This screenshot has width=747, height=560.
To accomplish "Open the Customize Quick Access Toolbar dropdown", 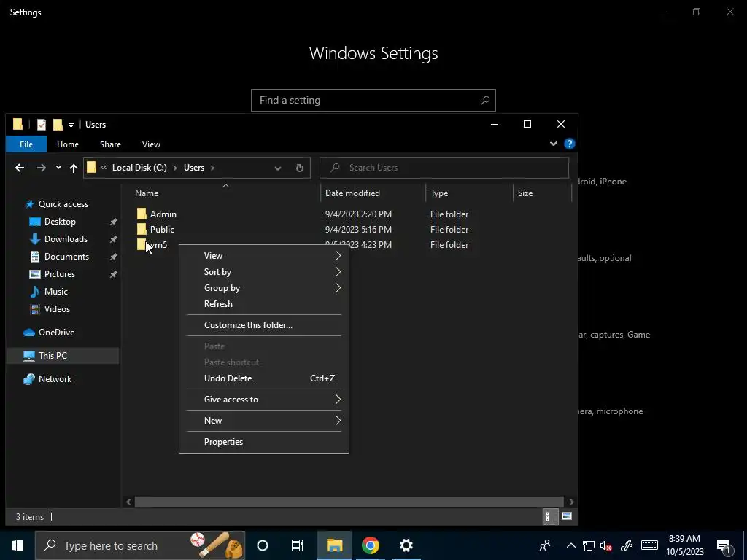I will click(71, 125).
